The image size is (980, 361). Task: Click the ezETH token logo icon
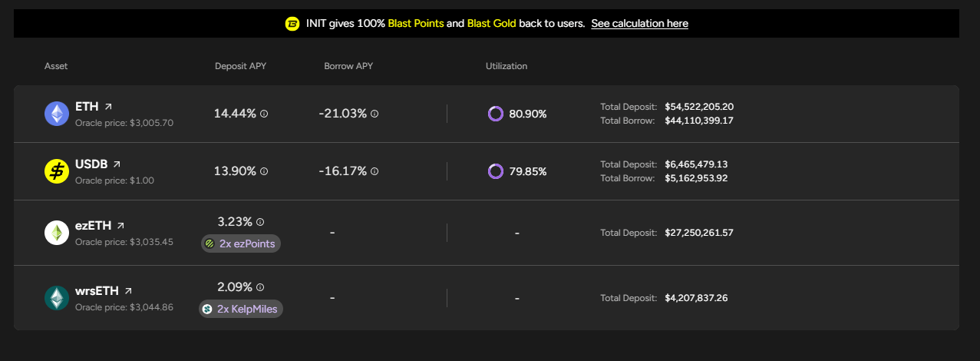coord(57,233)
